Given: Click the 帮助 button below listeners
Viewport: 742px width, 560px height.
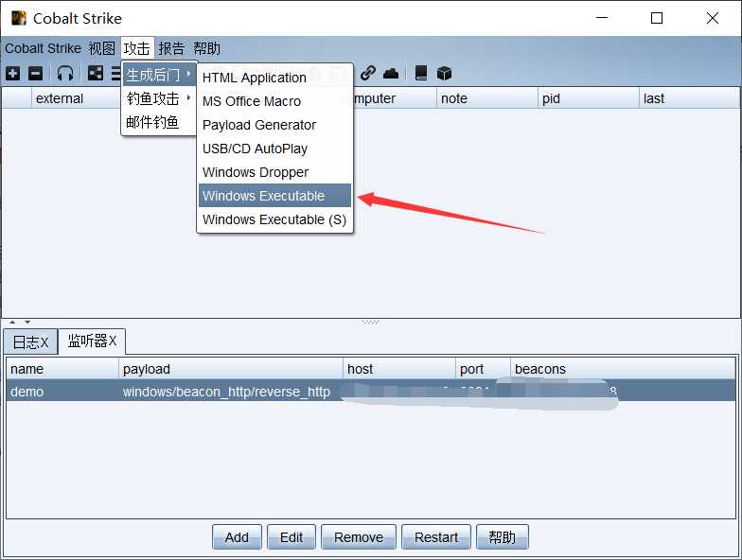Looking at the screenshot, I should pyautogui.click(x=502, y=537).
